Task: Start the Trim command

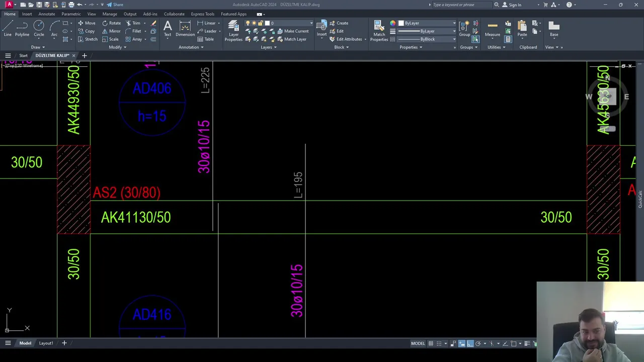Action: click(133, 23)
